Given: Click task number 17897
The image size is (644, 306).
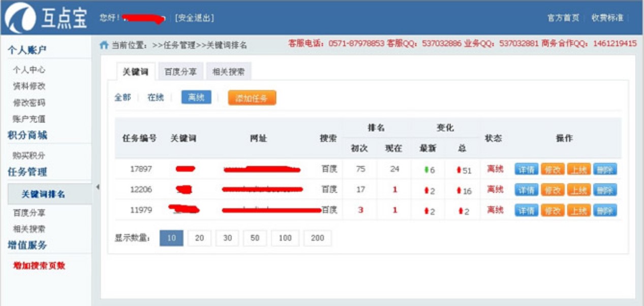Looking at the screenshot, I should [x=141, y=169].
